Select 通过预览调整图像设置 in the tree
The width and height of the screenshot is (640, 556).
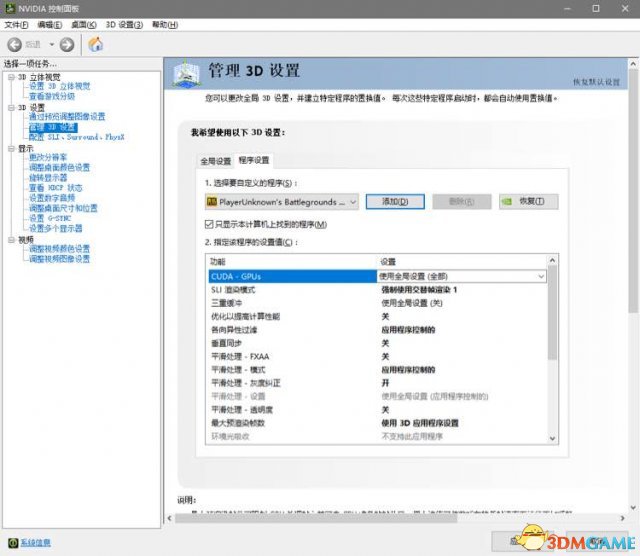(x=67, y=117)
